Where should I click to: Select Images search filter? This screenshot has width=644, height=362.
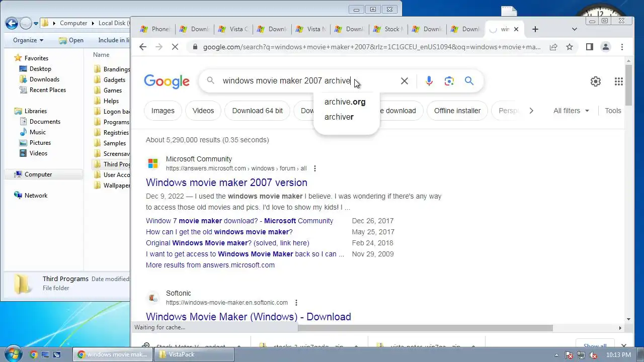click(x=163, y=111)
